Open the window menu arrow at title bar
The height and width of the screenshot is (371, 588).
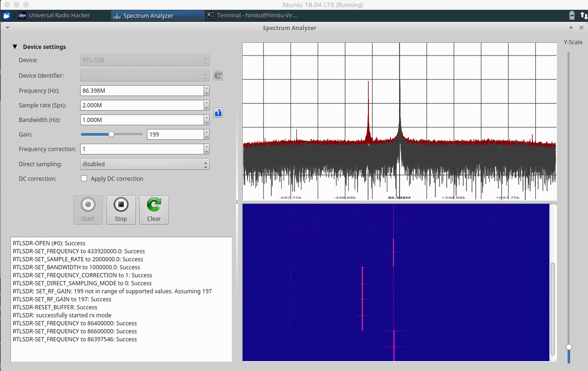click(8, 28)
